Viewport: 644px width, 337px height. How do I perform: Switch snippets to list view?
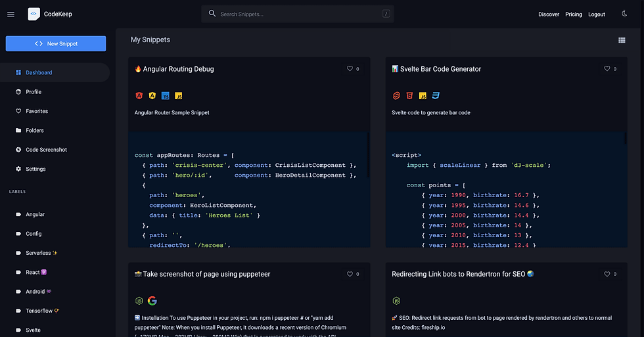point(622,40)
